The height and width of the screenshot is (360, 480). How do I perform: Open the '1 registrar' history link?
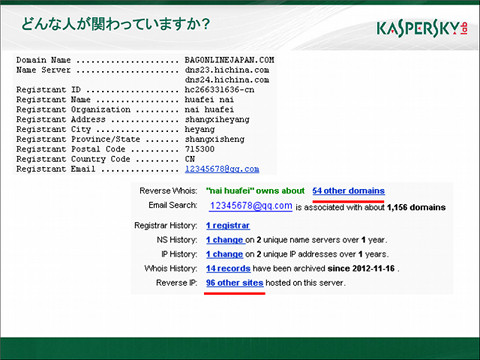click(228, 226)
